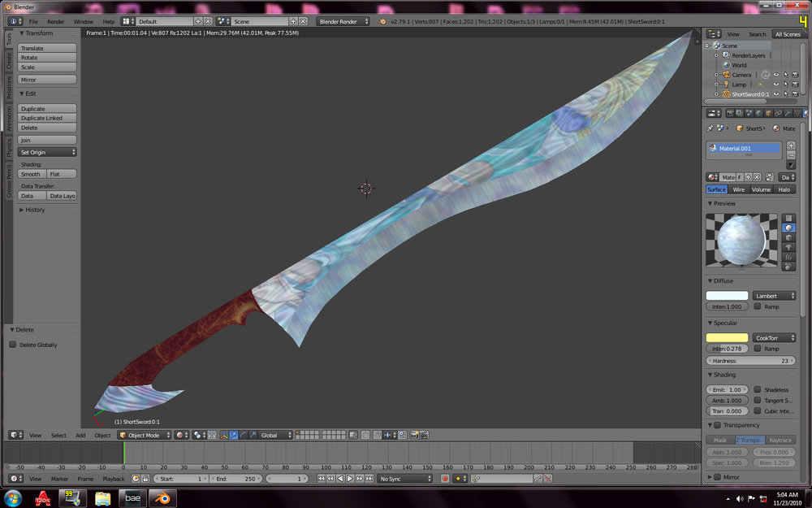Play animation in reverse

[x=340, y=479]
